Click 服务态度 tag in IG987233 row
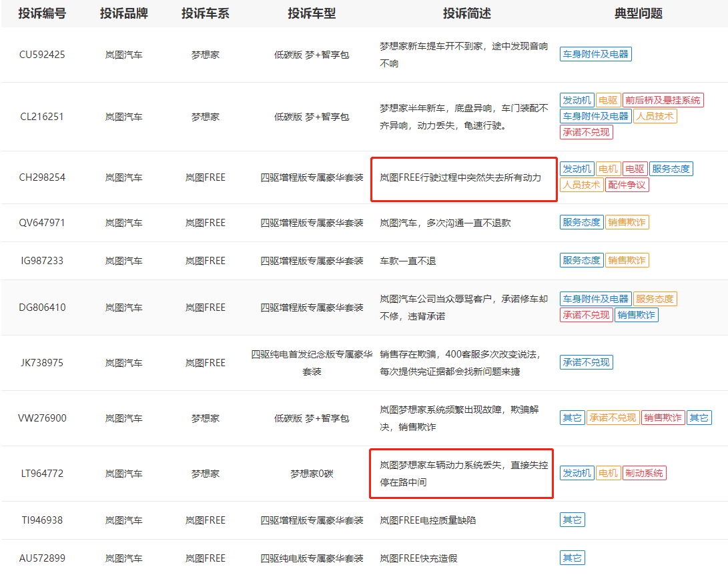 582,260
